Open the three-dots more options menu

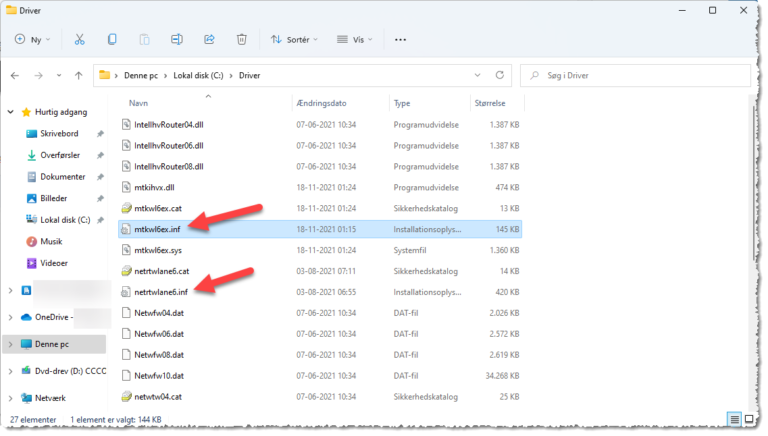[400, 40]
